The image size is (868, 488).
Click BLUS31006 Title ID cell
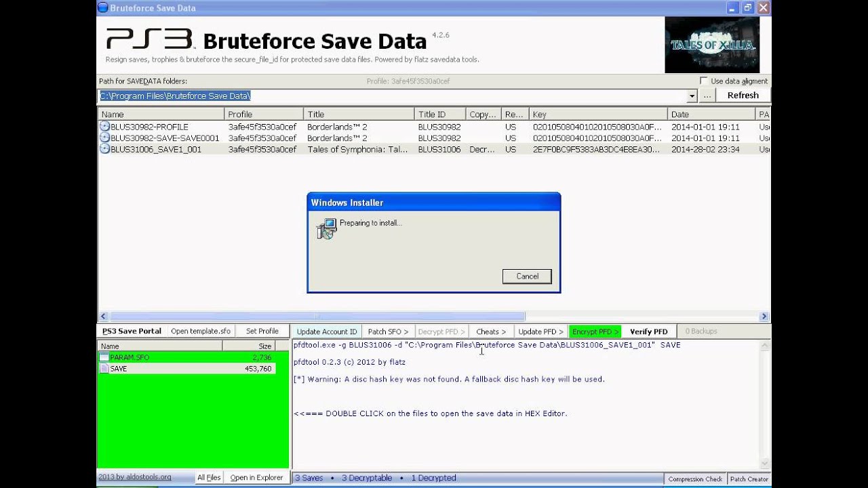click(439, 149)
